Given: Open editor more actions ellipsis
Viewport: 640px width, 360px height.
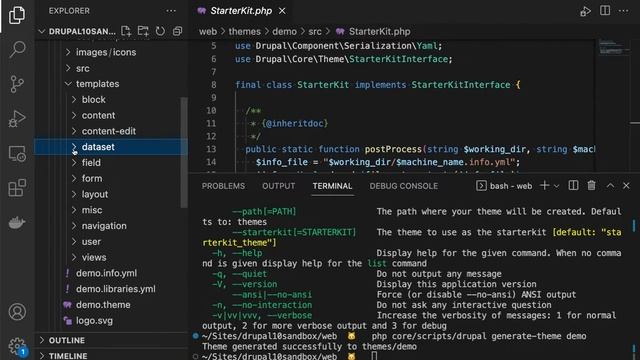Looking at the screenshot, I should click(624, 11).
